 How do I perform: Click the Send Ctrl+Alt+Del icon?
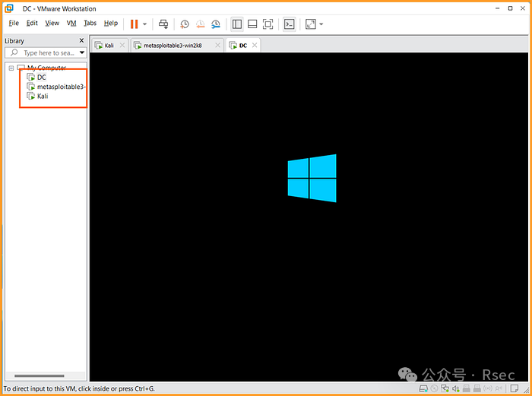(163, 24)
